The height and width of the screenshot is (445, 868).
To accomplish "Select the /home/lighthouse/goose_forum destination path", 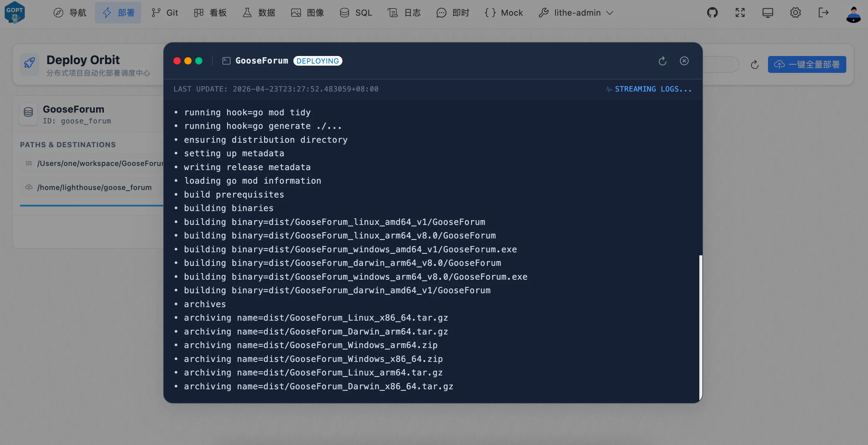I will pos(94,187).
